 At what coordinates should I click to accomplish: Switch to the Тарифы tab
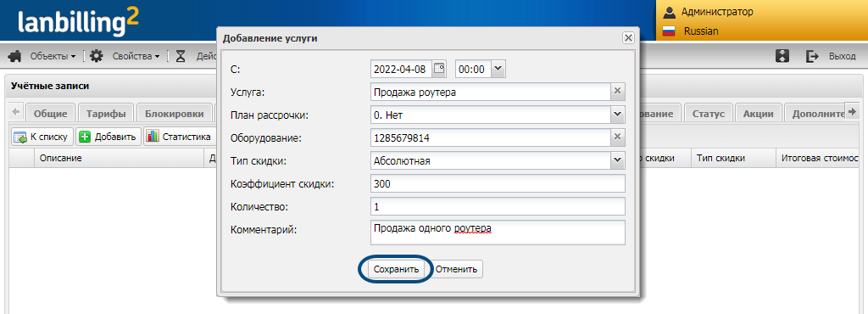[x=106, y=113]
